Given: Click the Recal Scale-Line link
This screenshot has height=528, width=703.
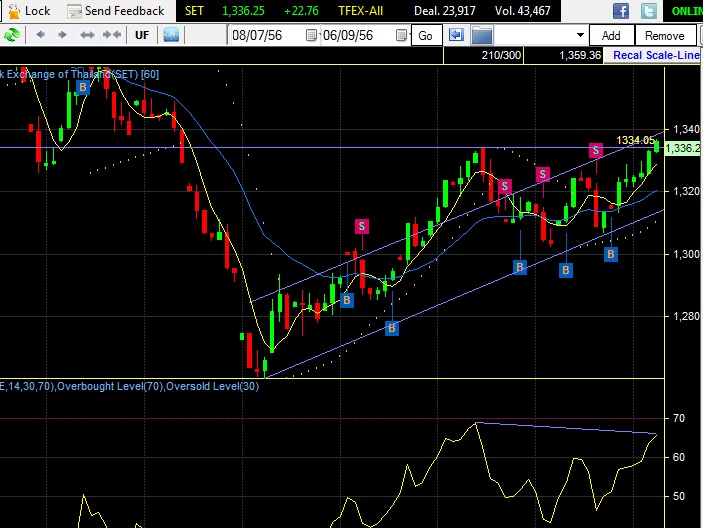Looking at the screenshot, I should click(656, 55).
